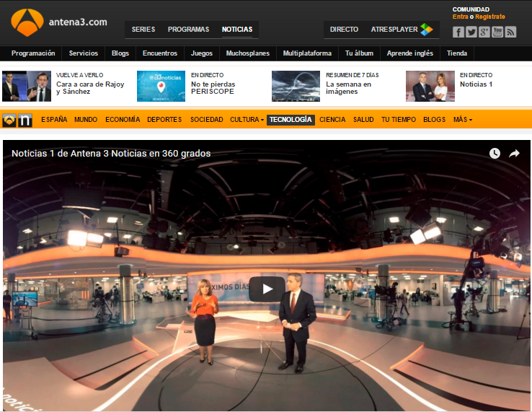Click the COMUNIDAD label
The height and width of the screenshot is (412, 532).
coord(471,9)
